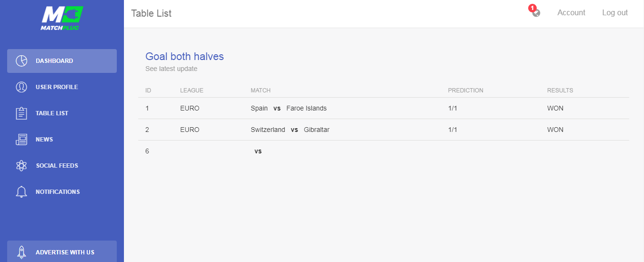Select Table List in the sidebar
644x262 pixels.
(x=62, y=113)
